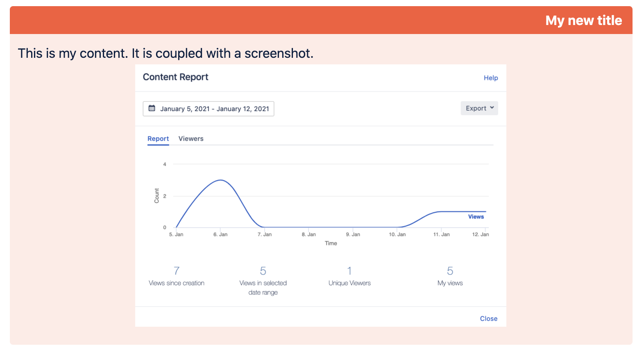The height and width of the screenshot is (355, 644).
Task: Click the 'My new title' panel header
Action: coord(583,20)
